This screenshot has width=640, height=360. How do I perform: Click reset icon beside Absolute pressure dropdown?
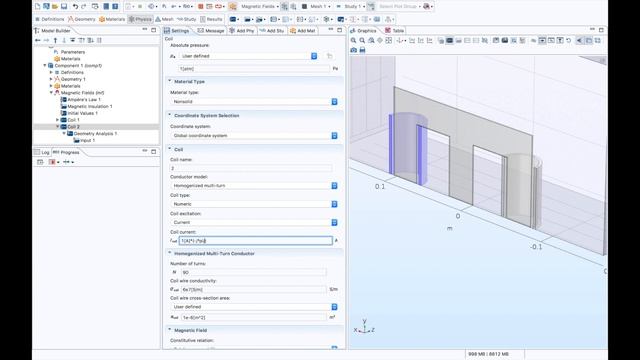click(x=329, y=56)
